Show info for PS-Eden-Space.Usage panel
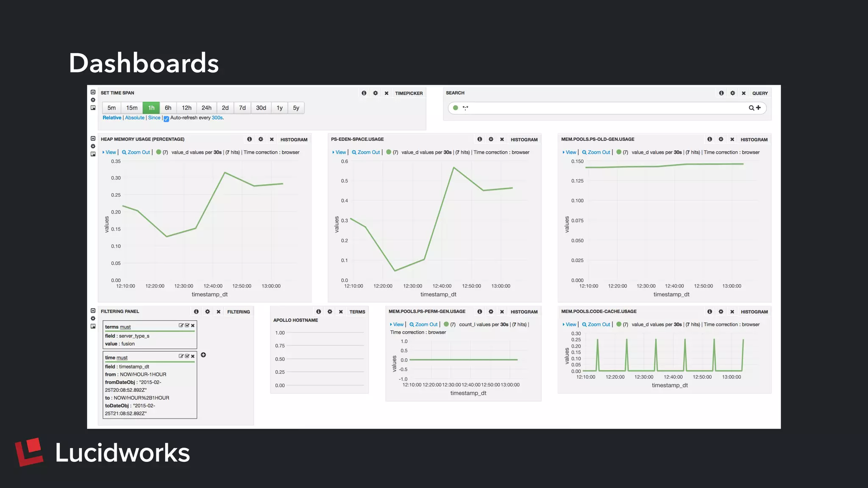Image resolution: width=868 pixels, height=488 pixels. point(479,139)
